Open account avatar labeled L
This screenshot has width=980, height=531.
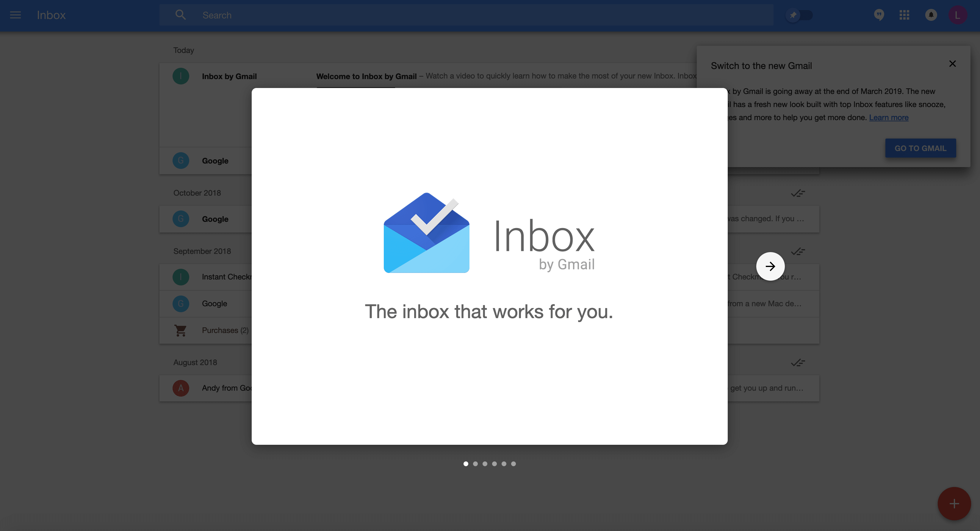point(957,15)
